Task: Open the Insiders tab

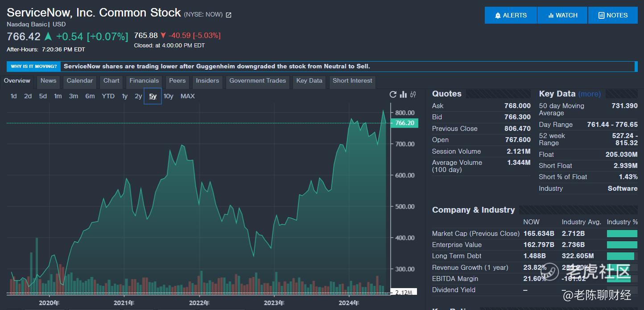Action: (x=207, y=81)
